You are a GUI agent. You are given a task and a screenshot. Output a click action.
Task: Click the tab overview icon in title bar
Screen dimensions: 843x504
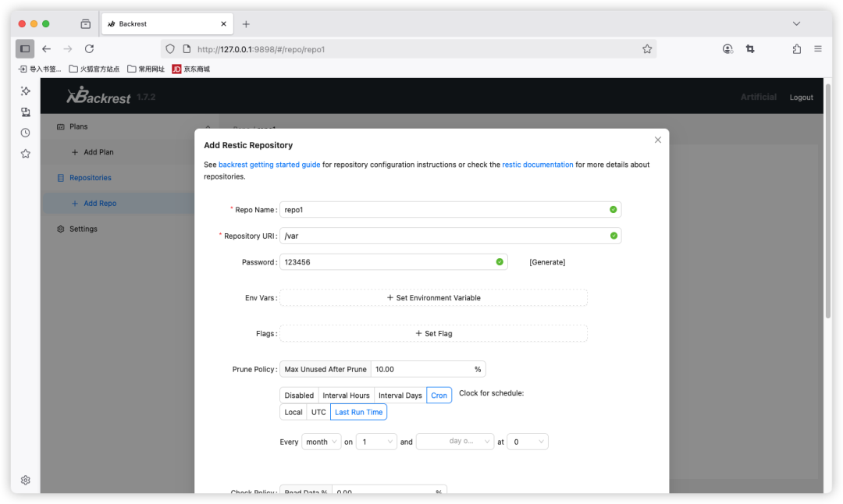coord(86,23)
